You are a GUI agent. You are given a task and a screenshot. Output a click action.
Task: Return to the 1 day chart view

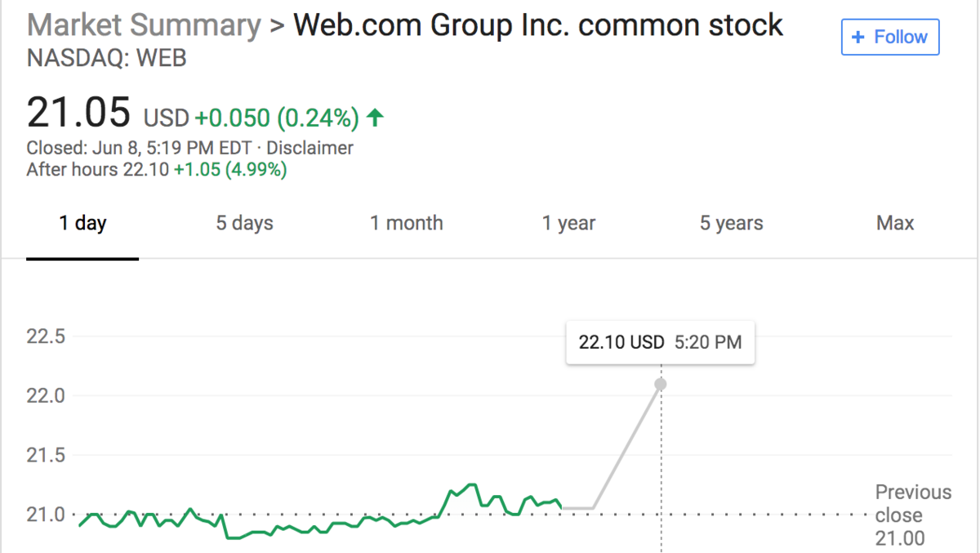[x=82, y=222]
